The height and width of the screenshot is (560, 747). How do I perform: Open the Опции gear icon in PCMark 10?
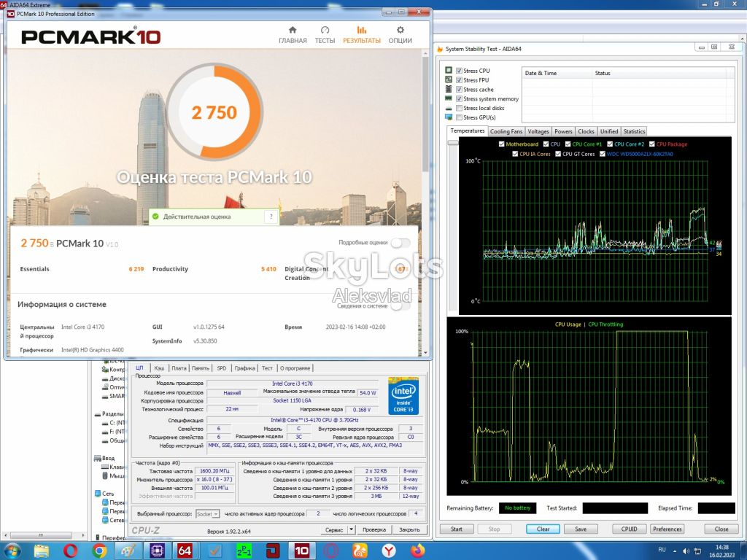pyautogui.click(x=400, y=30)
